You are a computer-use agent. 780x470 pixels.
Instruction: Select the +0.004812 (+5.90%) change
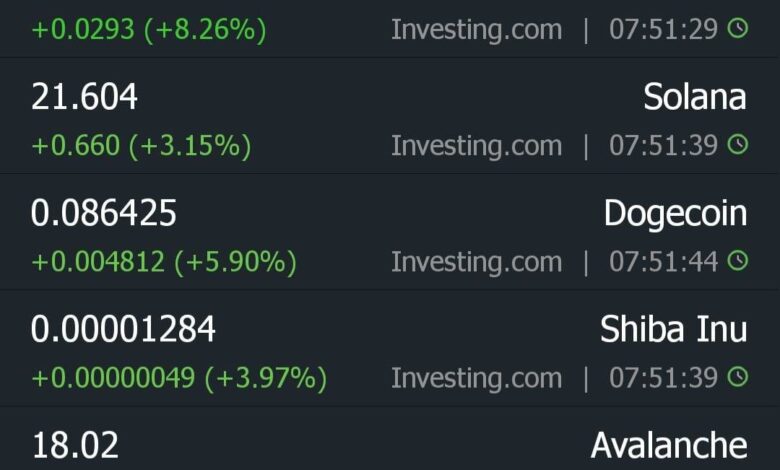[x=164, y=262]
